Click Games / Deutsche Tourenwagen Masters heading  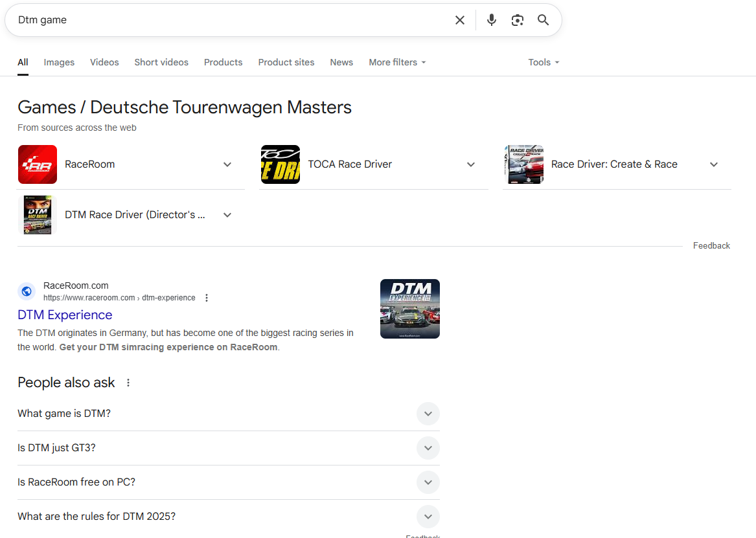click(185, 107)
